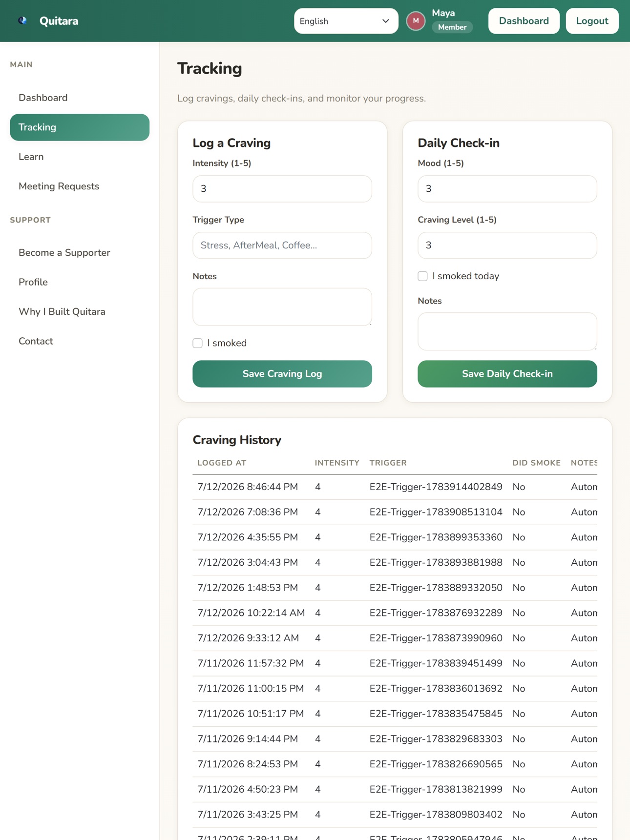Select row logged 7/12/2026 9:33:12 AM
Image resolution: width=630 pixels, height=840 pixels.
pyautogui.click(x=395, y=638)
